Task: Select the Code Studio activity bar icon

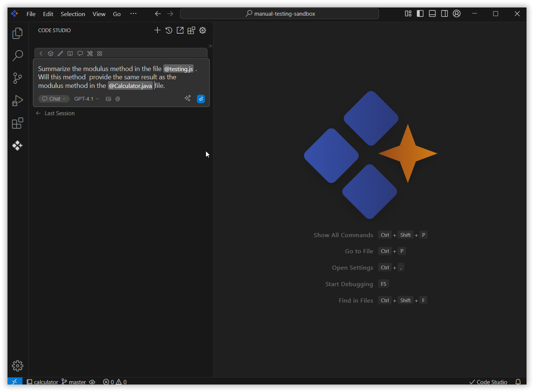Action: click(x=18, y=146)
